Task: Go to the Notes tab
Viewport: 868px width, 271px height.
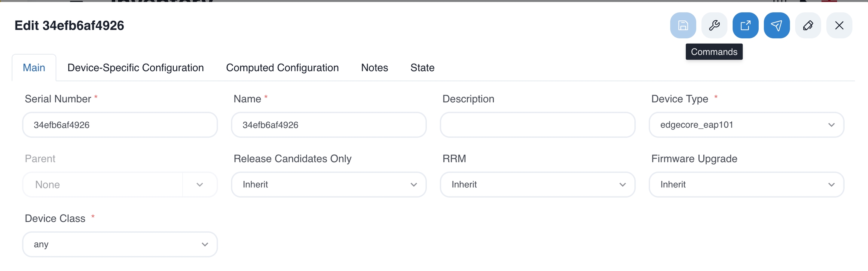Action: click(x=374, y=68)
